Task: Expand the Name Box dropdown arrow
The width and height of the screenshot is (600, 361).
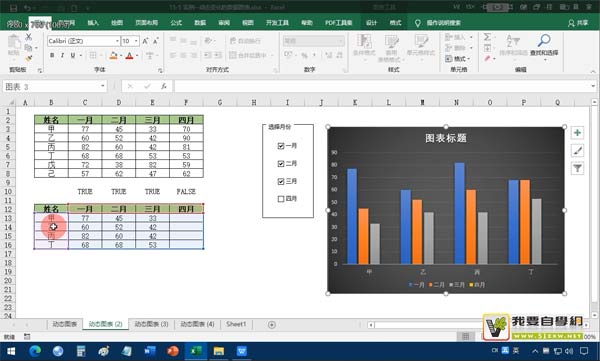Action: point(103,87)
